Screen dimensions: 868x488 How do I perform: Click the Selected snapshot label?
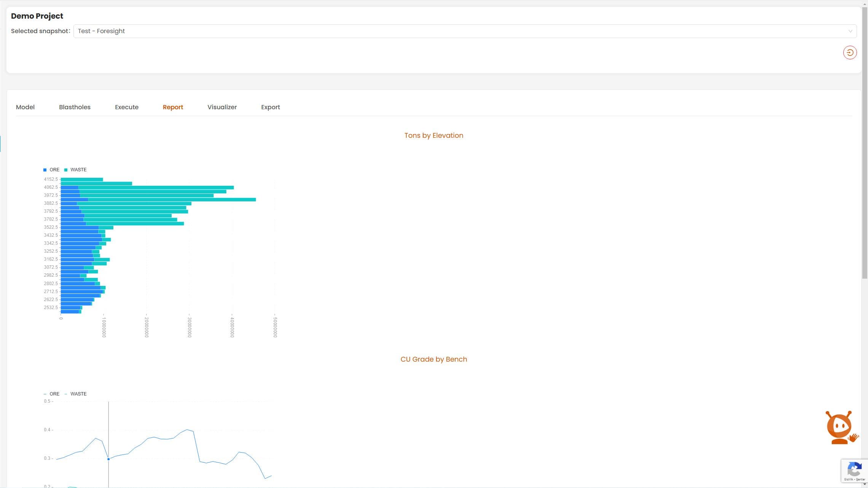tap(40, 31)
